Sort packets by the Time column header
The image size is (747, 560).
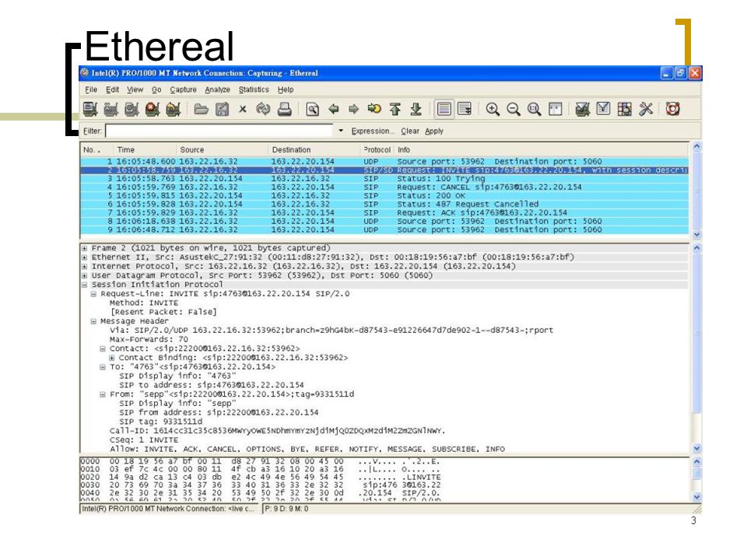click(145, 149)
